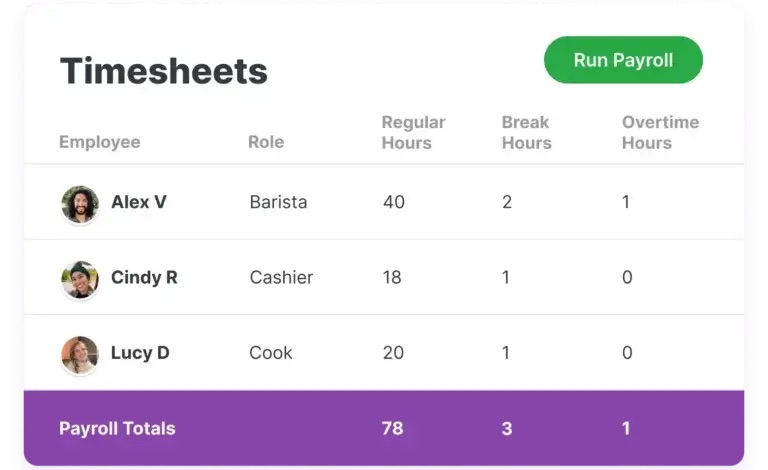Screen dimensions: 768x470
Task: Select Cindy R's regular hours value 18
Action: tap(392, 277)
